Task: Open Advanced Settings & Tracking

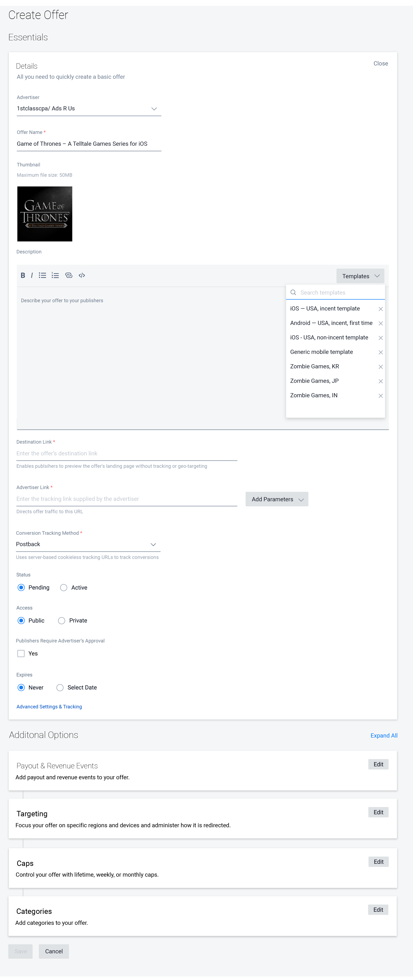Action: pos(49,707)
